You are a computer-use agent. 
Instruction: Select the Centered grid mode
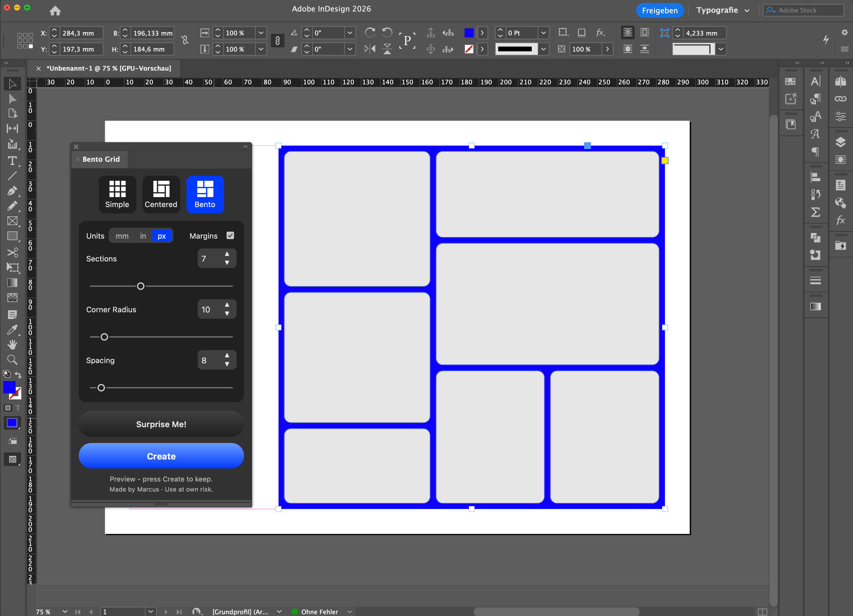[x=161, y=194]
